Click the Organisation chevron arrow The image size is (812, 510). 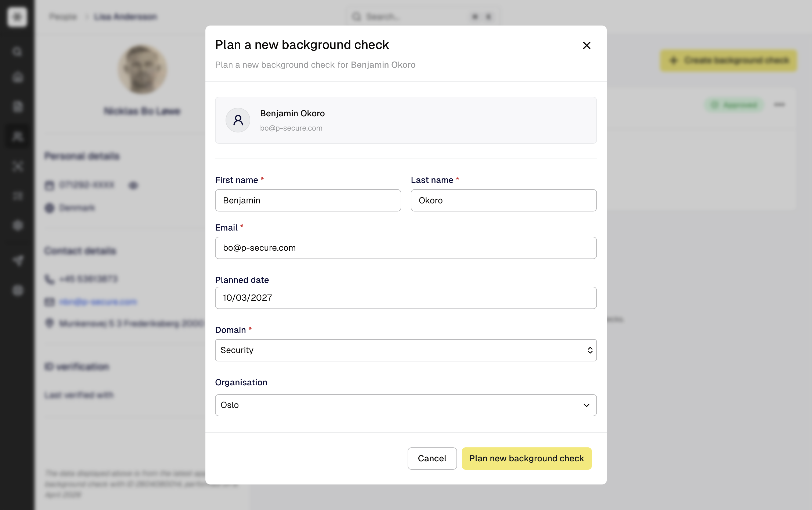[586, 405]
